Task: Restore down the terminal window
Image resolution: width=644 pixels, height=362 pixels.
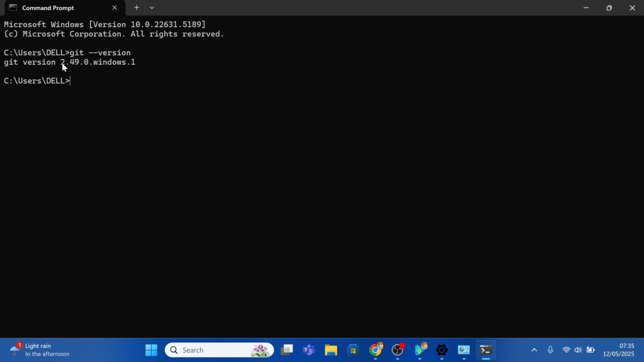Action: pyautogui.click(x=609, y=8)
